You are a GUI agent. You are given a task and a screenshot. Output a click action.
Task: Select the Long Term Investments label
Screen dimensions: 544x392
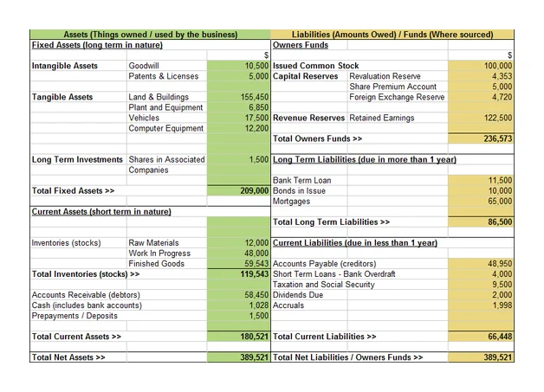[x=77, y=159]
